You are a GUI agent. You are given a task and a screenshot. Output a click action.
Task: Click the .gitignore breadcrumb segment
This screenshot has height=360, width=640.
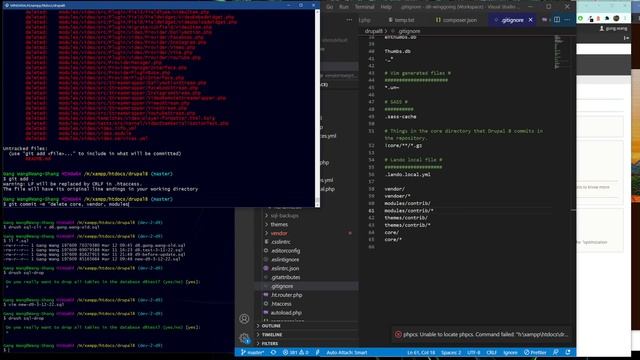[408, 31]
